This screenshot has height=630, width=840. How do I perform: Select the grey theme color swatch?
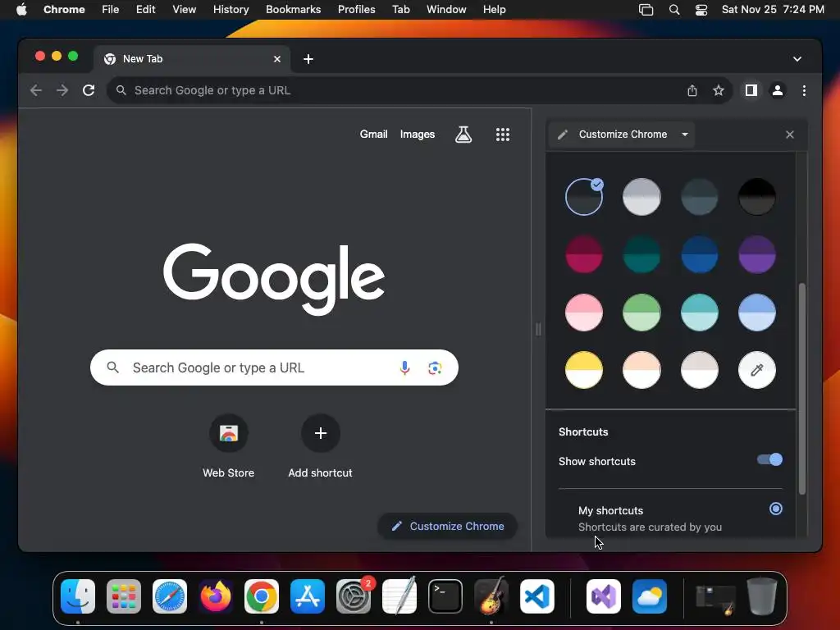tap(641, 197)
